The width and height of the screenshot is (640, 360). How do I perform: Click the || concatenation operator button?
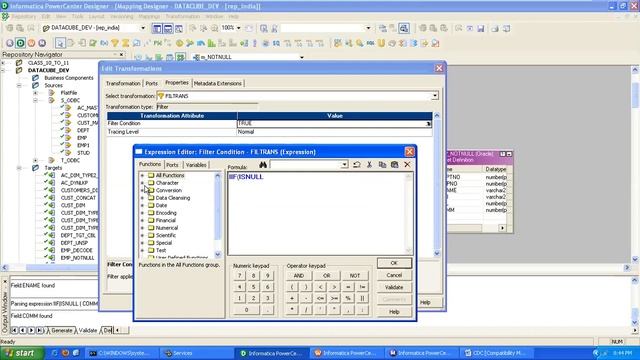point(362,298)
